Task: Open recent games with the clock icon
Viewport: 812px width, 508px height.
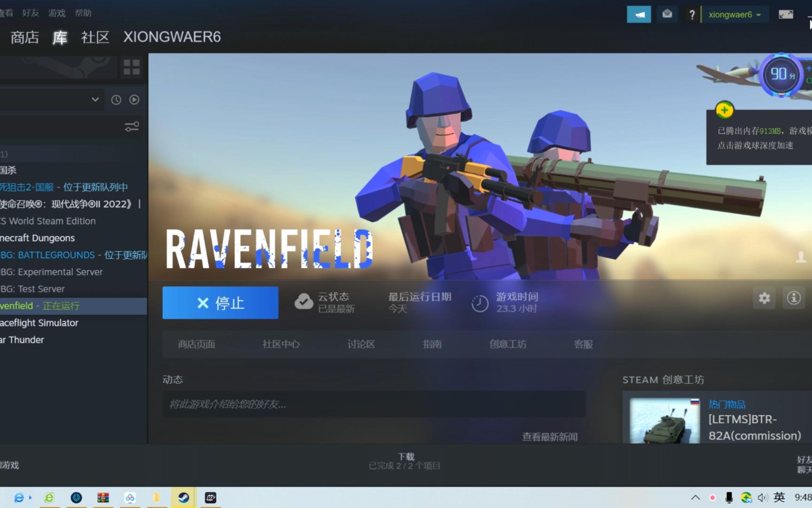Action: (116, 100)
